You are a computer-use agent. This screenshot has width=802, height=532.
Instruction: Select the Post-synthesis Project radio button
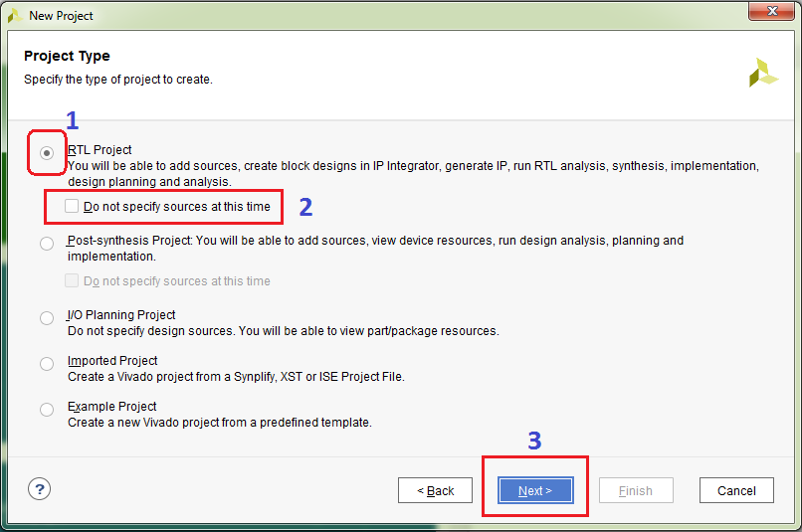tap(47, 244)
